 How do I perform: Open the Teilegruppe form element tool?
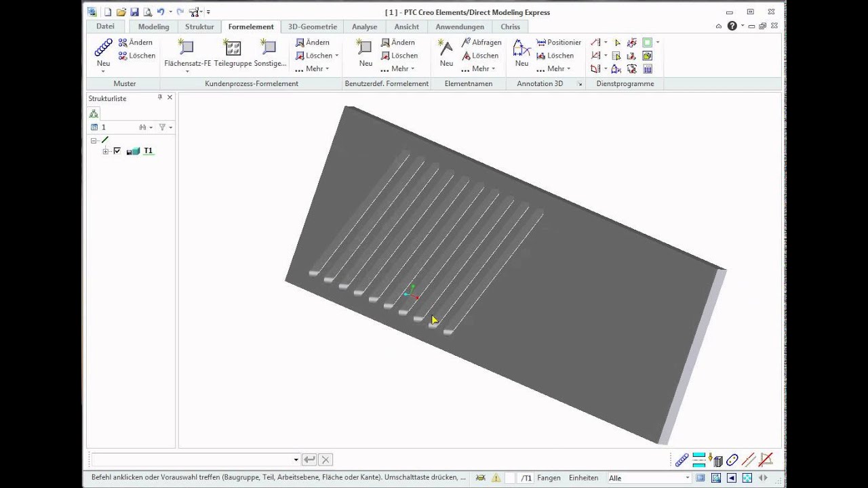point(233,53)
